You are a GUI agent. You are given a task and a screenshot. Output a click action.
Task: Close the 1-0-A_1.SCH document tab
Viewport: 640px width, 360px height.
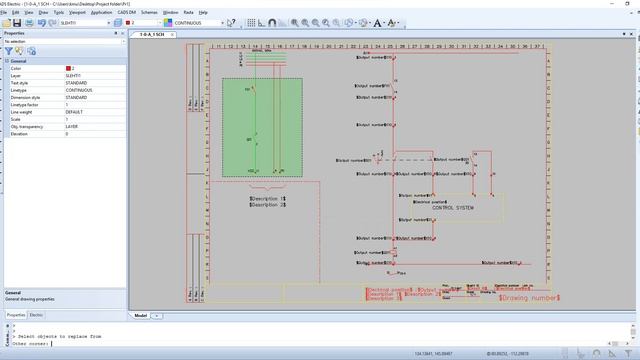tap(172, 35)
